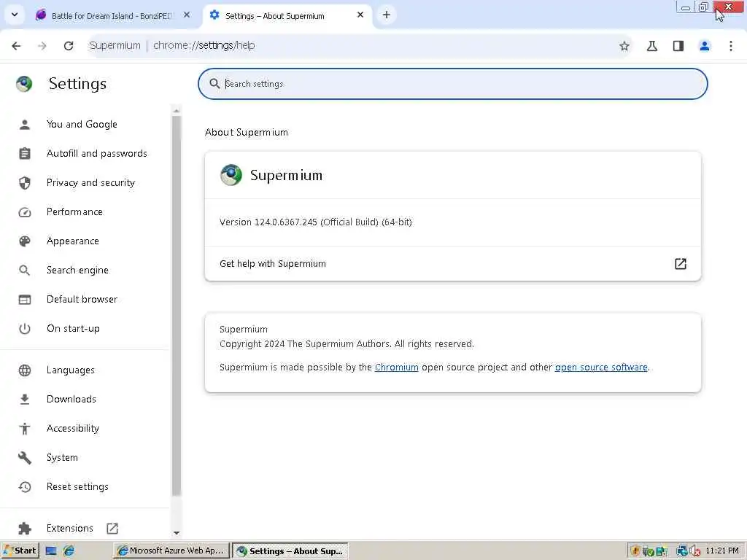The height and width of the screenshot is (560, 747).
Task: Click the volume tray icon
Action: (695, 551)
